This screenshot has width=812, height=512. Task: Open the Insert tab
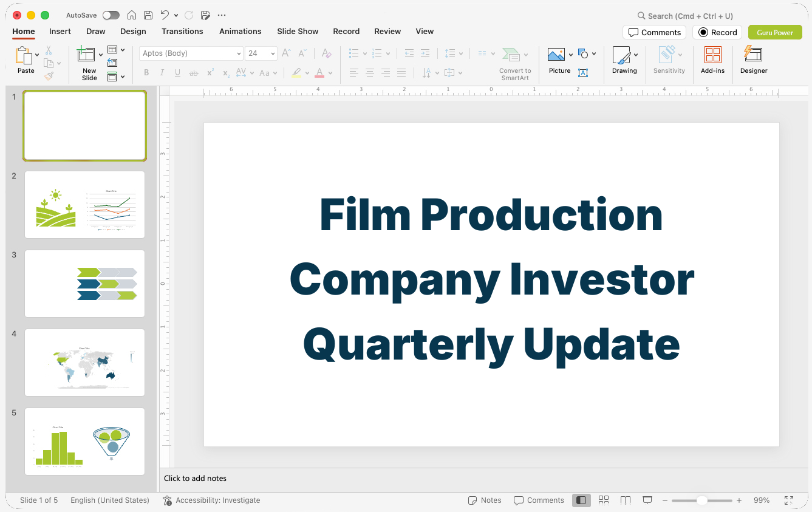tap(60, 32)
